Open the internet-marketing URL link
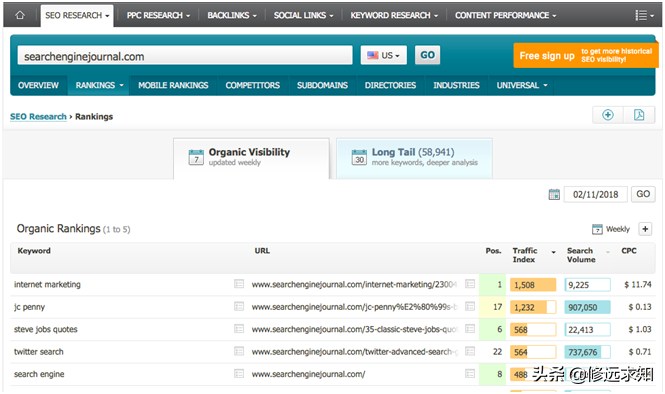Screen dimensions: 665x394 pyautogui.click(x=354, y=285)
